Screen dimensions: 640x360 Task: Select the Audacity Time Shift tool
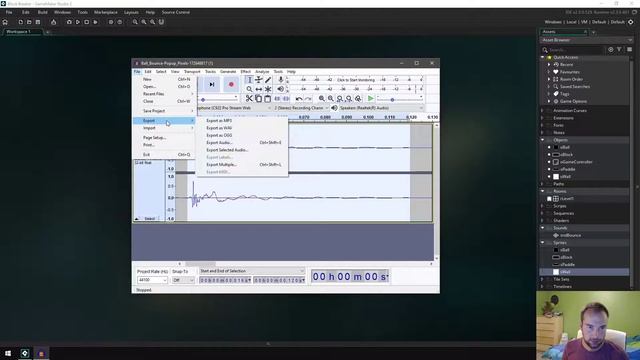pos(259,89)
